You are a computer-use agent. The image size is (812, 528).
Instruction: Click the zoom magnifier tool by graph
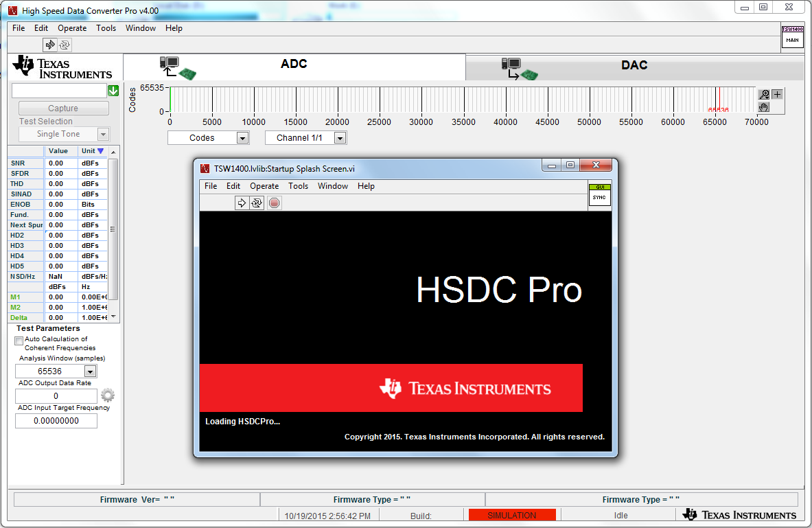click(x=764, y=94)
